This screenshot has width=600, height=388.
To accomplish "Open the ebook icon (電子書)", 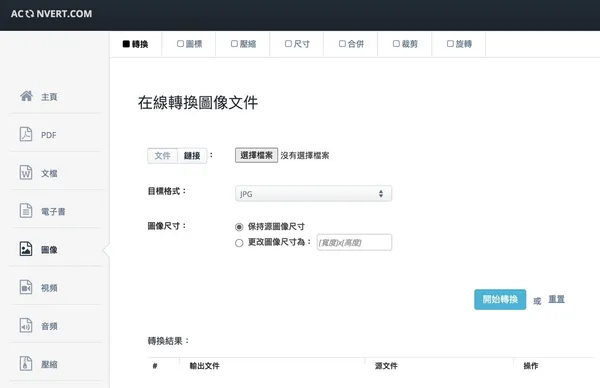I will click(x=26, y=211).
